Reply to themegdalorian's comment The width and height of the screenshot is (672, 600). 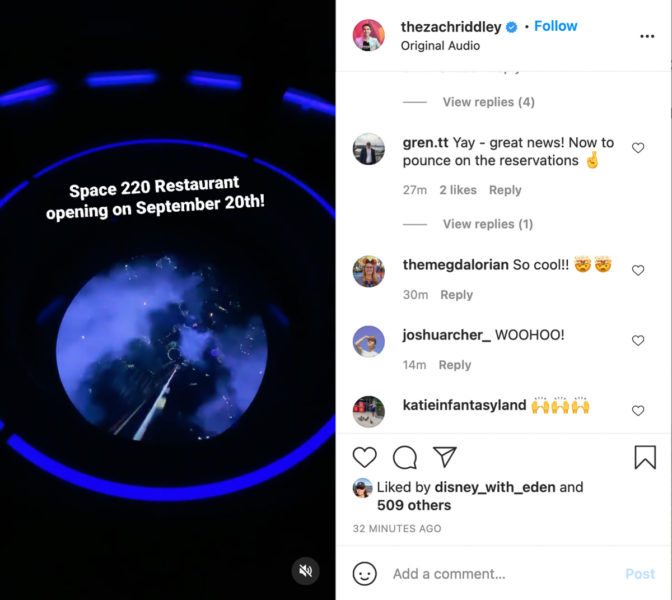[x=456, y=294]
